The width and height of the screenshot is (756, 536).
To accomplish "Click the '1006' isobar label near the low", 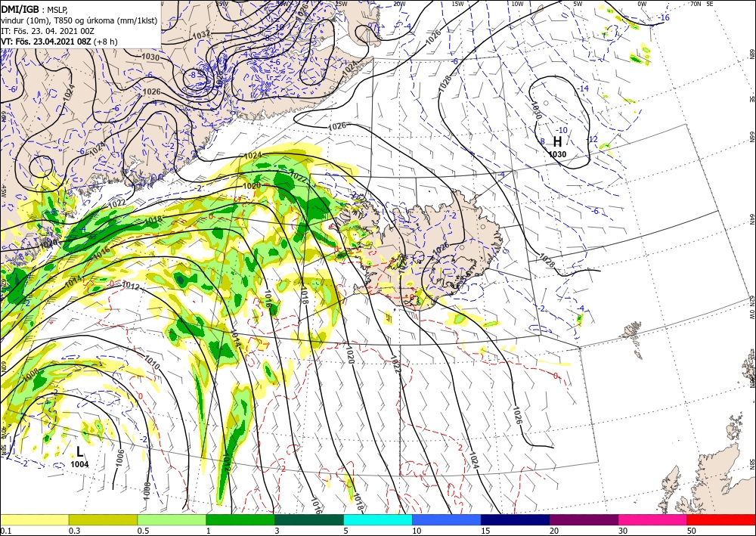I will tap(120, 457).
